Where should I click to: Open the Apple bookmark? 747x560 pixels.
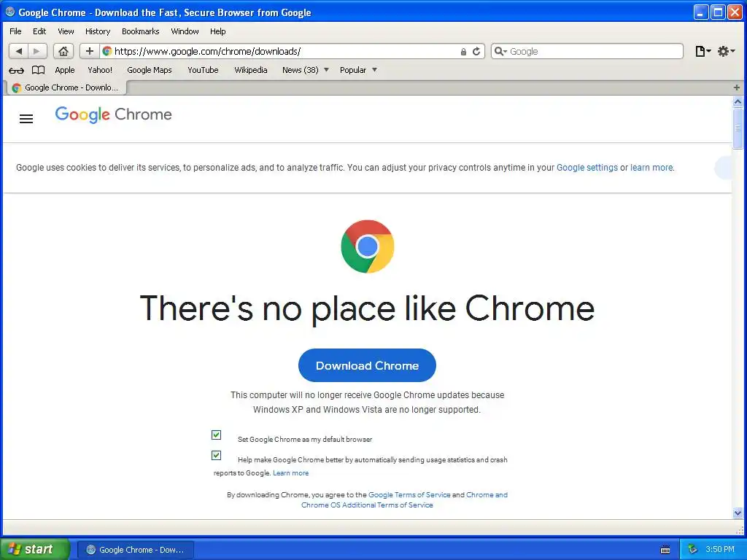pyautogui.click(x=65, y=70)
